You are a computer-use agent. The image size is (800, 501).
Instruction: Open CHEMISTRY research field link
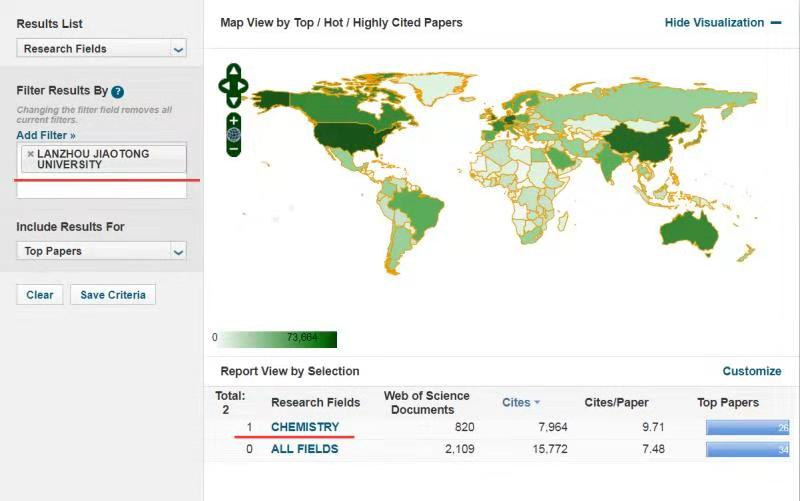point(305,428)
